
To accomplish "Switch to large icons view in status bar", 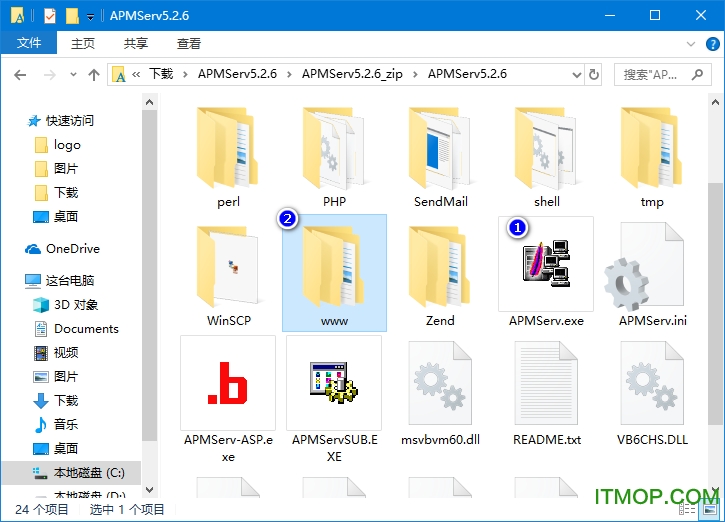I will 709,509.
